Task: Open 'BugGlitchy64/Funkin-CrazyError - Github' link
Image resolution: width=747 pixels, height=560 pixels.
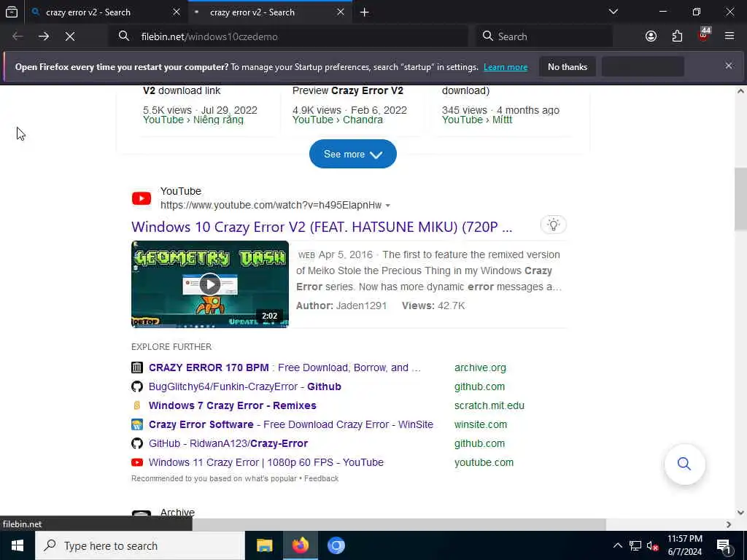Action: pyautogui.click(x=245, y=386)
